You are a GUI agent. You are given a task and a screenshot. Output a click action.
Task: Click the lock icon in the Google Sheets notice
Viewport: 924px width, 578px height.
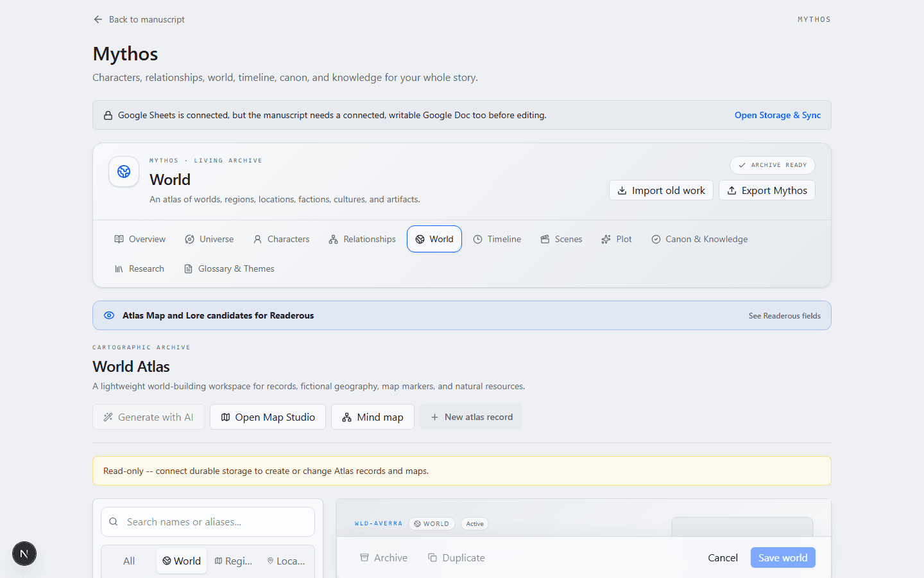[108, 116]
